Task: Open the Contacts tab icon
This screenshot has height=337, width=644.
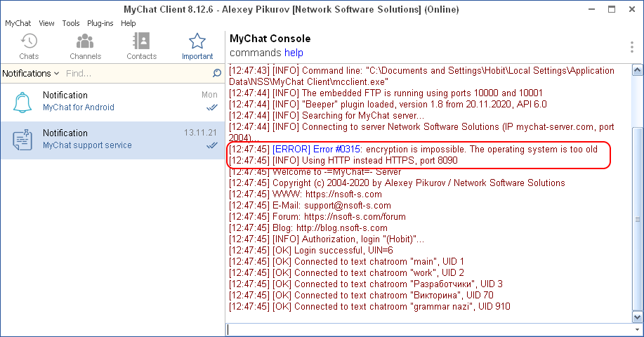Action: [141, 42]
